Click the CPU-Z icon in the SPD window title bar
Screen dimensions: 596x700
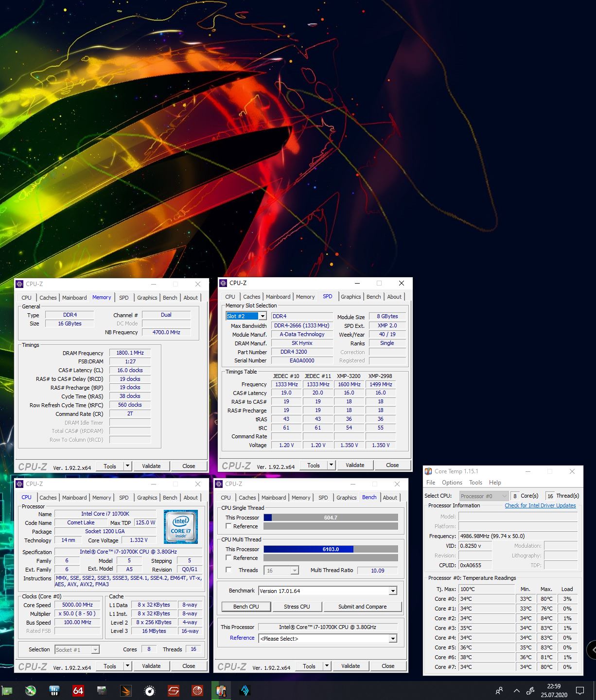pyautogui.click(x=223, y=283)
